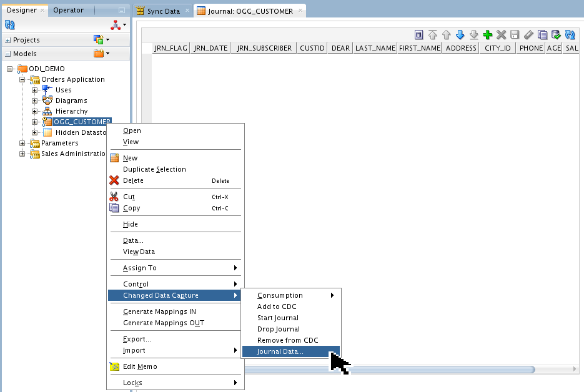Click Generate Mappings OUT menu item
584x392 pixels.
point(176,323)
